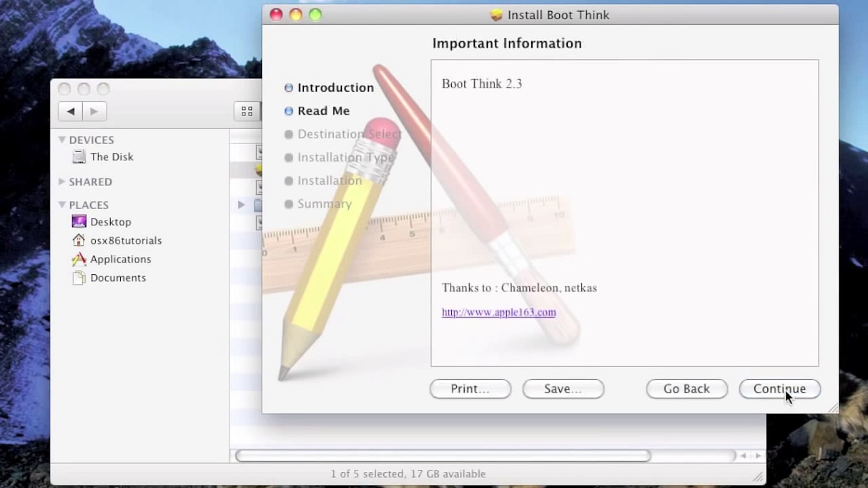Image resolution: width=868 pixels, height=488 pixels.
Task: Click the Finder scroll left arrow
Action: (743, 455)
